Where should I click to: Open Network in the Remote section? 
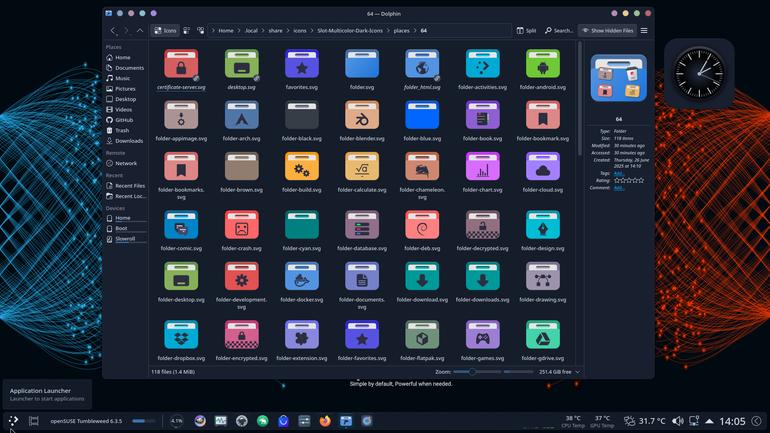point(122,163)
